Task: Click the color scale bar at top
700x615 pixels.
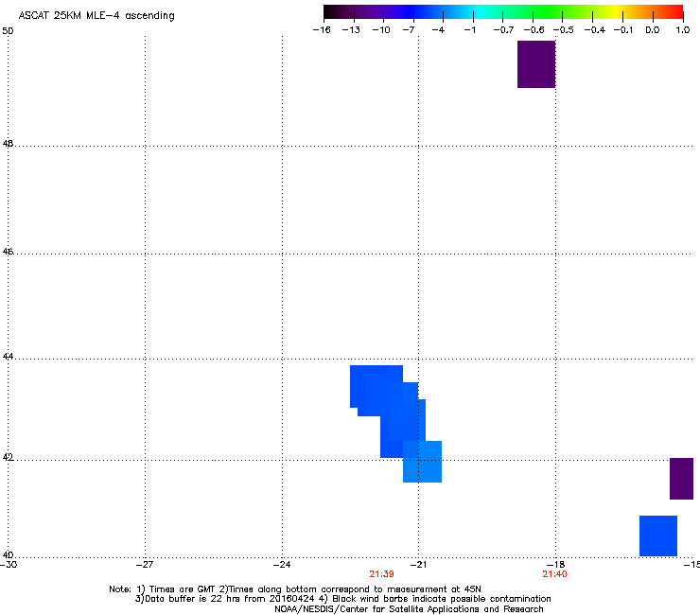Action: 503,12
